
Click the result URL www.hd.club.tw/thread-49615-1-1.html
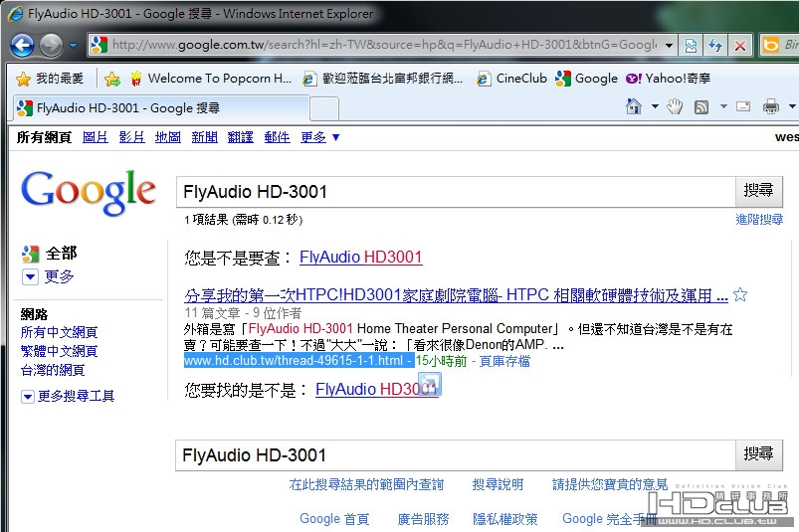294,361
